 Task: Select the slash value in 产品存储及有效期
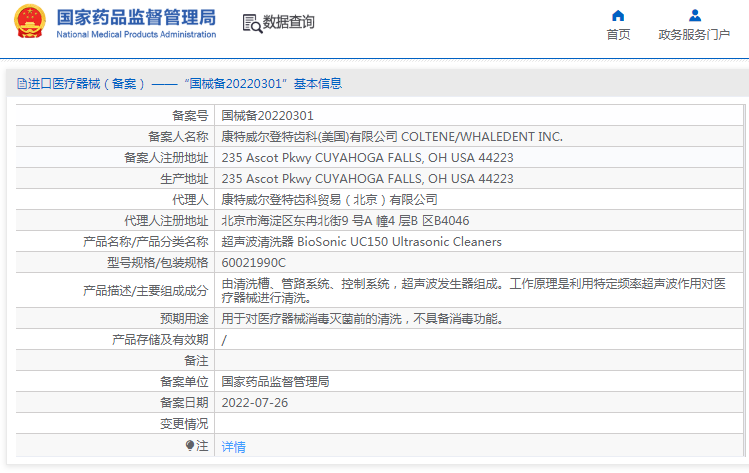[x=224, y=340]
